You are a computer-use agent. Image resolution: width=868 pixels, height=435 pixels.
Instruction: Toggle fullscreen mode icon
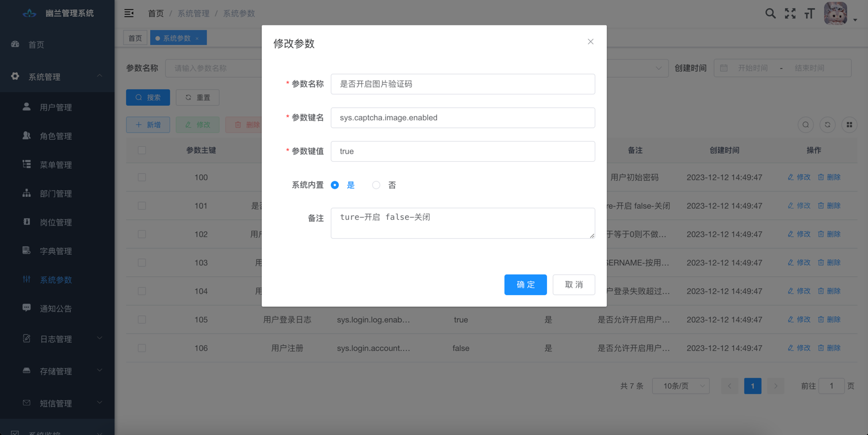tap(790, 13)
